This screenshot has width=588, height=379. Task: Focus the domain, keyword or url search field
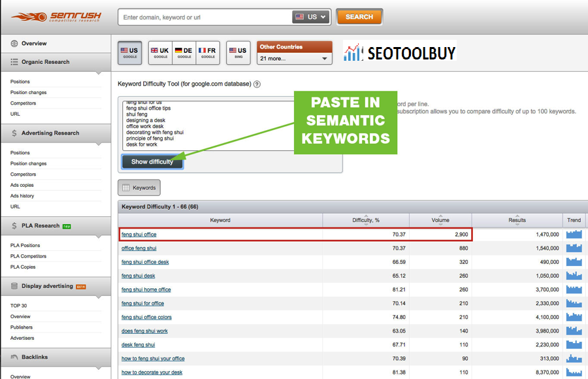click(x=206, y=17)
